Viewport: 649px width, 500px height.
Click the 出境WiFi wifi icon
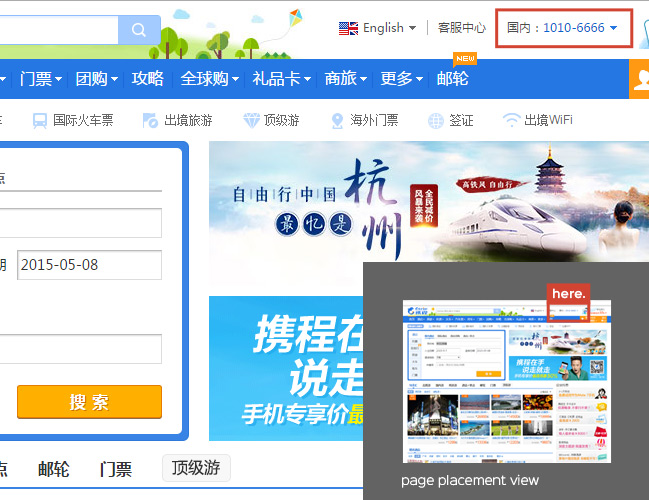point(511,120)
